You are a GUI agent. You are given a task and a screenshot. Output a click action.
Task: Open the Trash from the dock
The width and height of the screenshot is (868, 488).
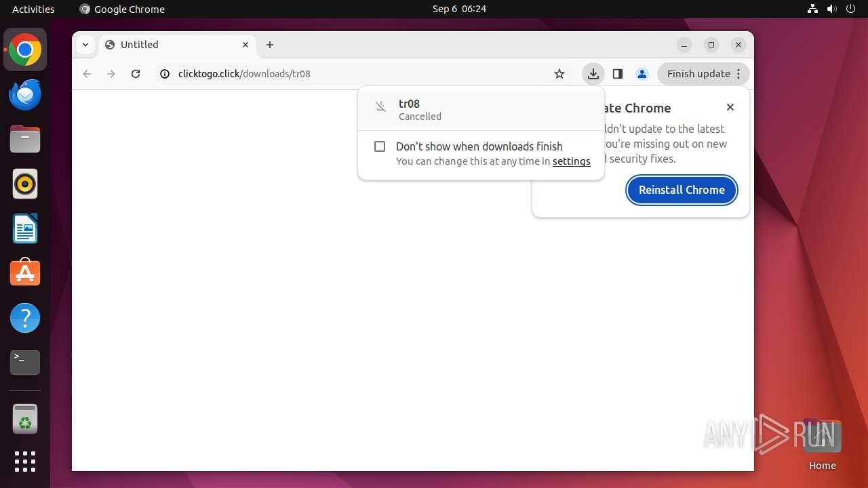click(25, 419)
